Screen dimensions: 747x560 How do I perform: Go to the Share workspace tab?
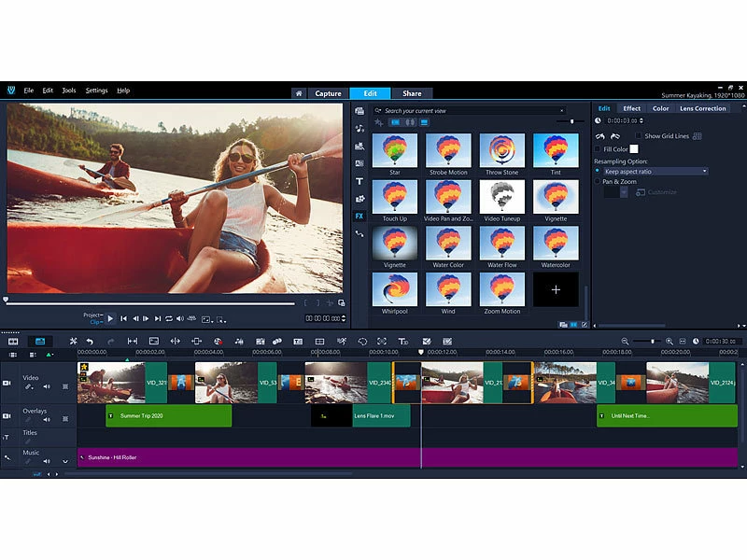(x=412, y=93)
